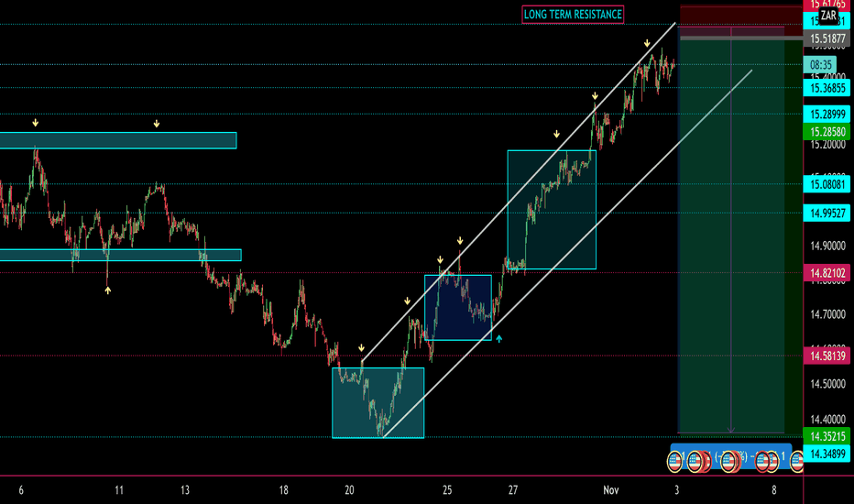Open the leftmost US flag economic event icon
This screenshot has width=854, height=504.
674,462
